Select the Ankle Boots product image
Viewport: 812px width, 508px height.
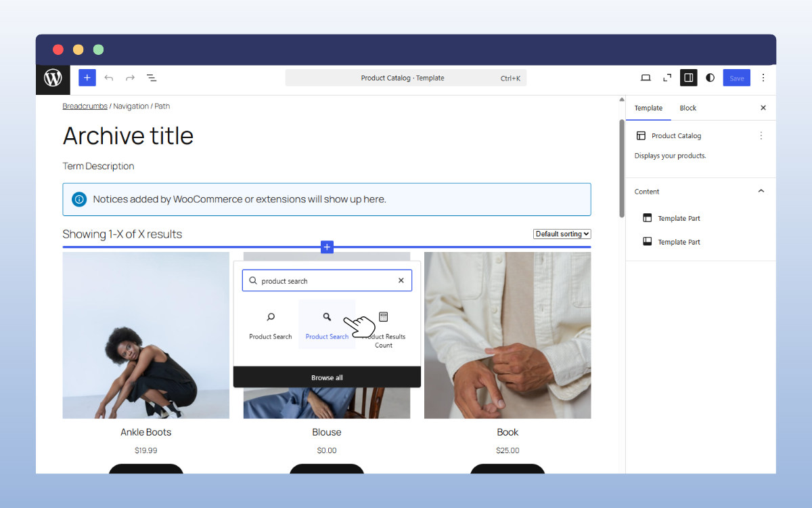click(146, 335)
